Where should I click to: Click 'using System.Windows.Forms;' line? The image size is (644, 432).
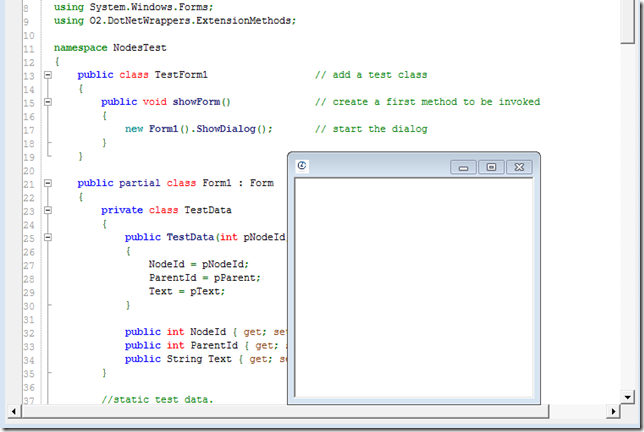(x=133, y=7)
